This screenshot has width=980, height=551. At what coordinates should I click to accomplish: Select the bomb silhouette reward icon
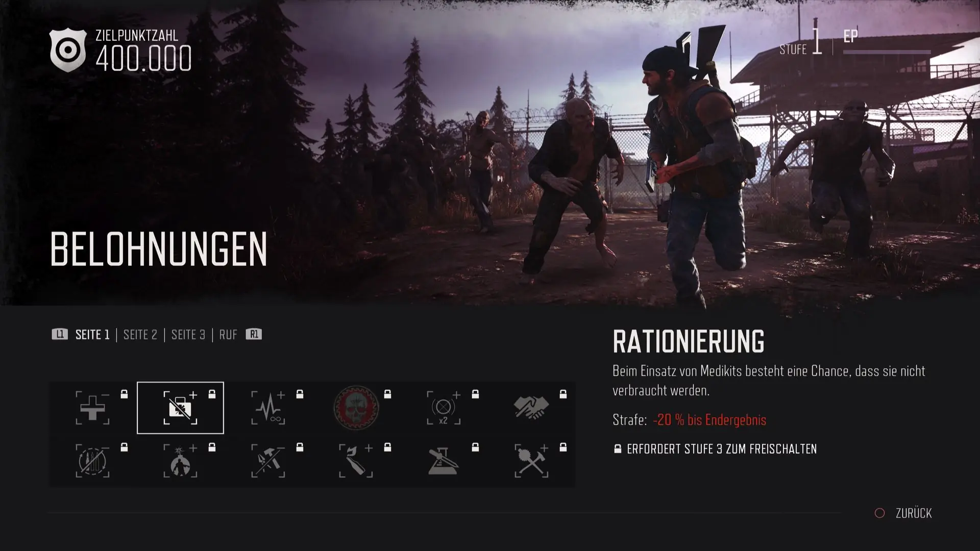[180, 461]
